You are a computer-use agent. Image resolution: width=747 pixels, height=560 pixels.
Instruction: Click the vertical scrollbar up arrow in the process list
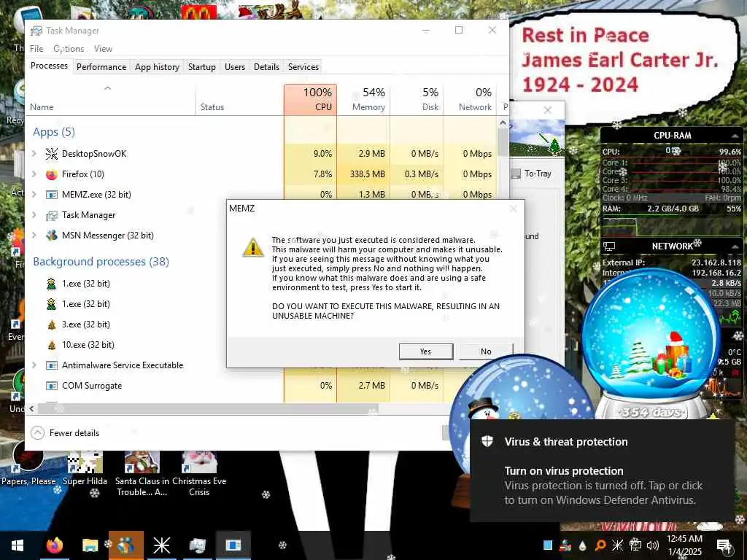tap(503, 122)
